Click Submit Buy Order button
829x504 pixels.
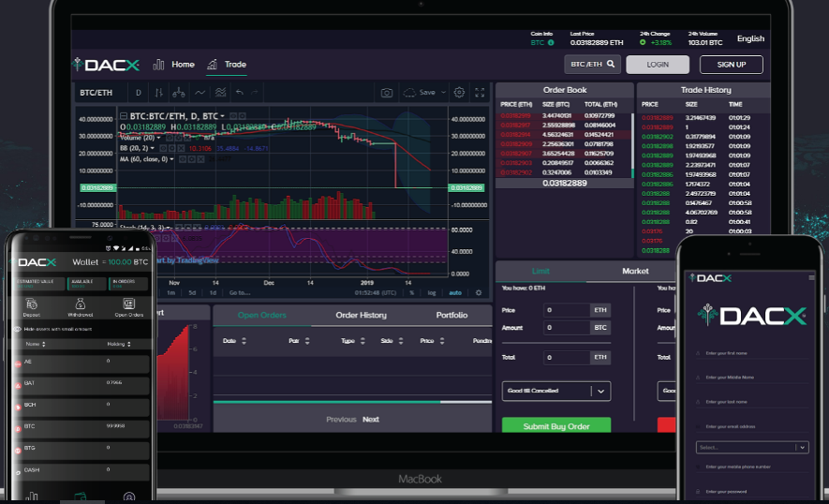[556, 426]
